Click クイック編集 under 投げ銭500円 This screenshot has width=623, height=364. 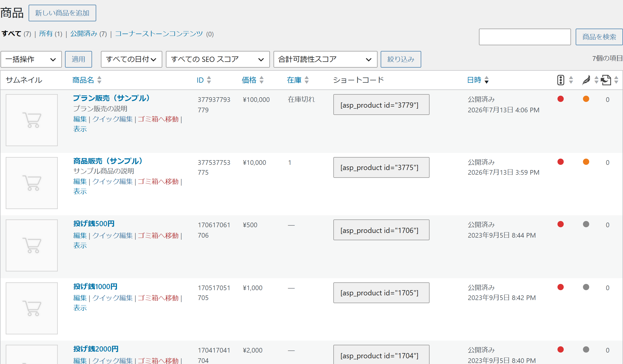coord(113,236)
